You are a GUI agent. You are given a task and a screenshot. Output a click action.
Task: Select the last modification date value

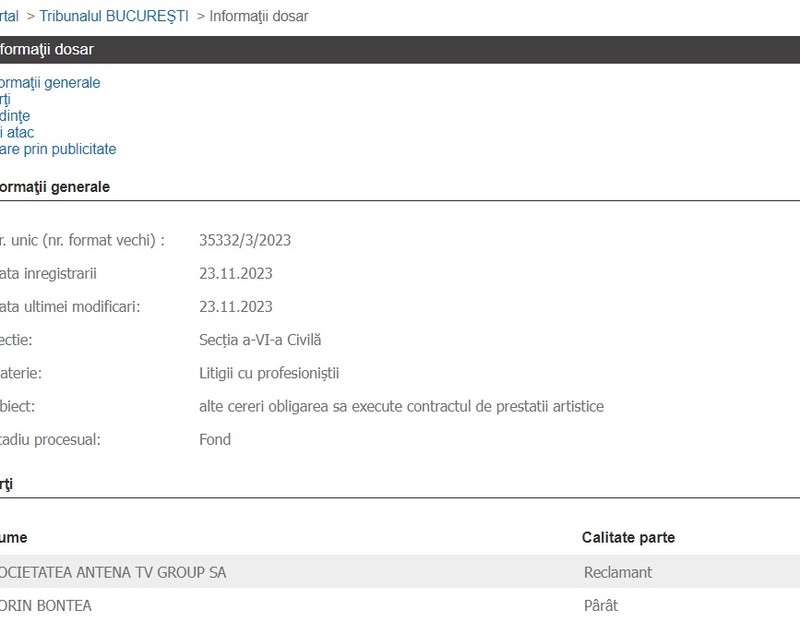tap(236, 307)
